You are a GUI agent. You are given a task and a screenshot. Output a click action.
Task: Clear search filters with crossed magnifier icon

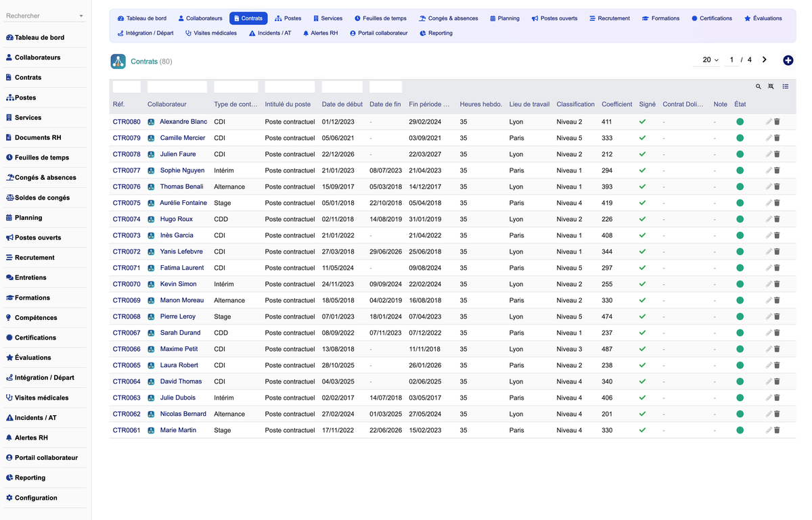click(771, 87)
